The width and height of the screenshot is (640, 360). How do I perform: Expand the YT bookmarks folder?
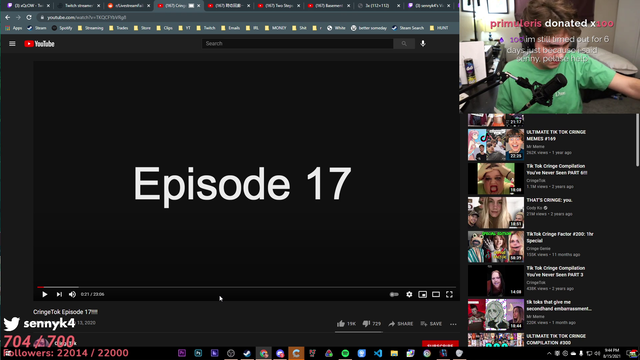(x=184, y=28)
